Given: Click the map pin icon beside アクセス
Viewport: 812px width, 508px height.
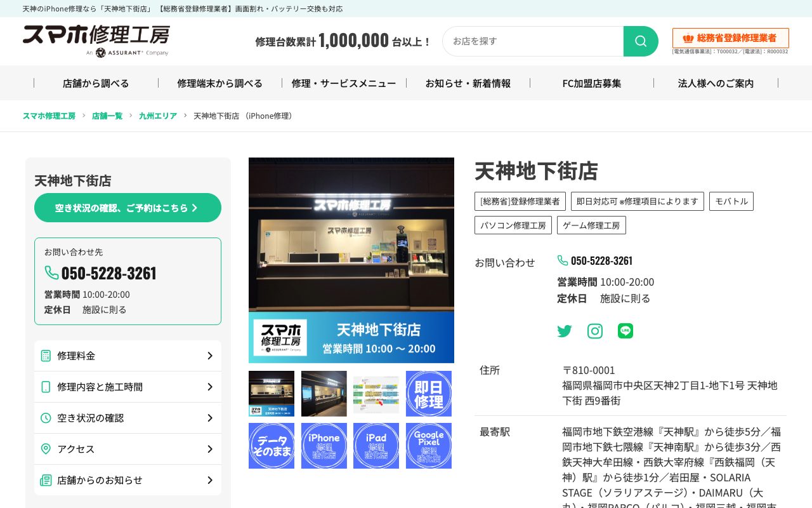Looking at the screenshot, I should 46,449.
